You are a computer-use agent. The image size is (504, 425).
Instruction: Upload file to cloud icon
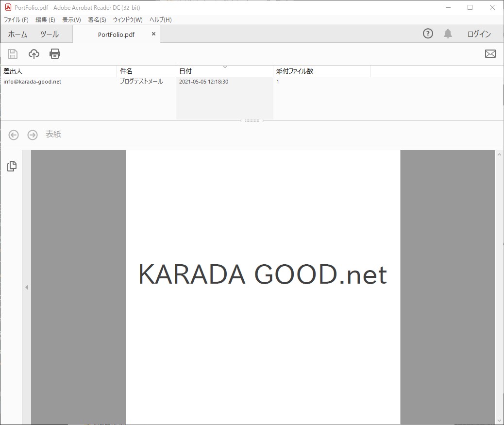pyautogui.click(x=34, y=54)
